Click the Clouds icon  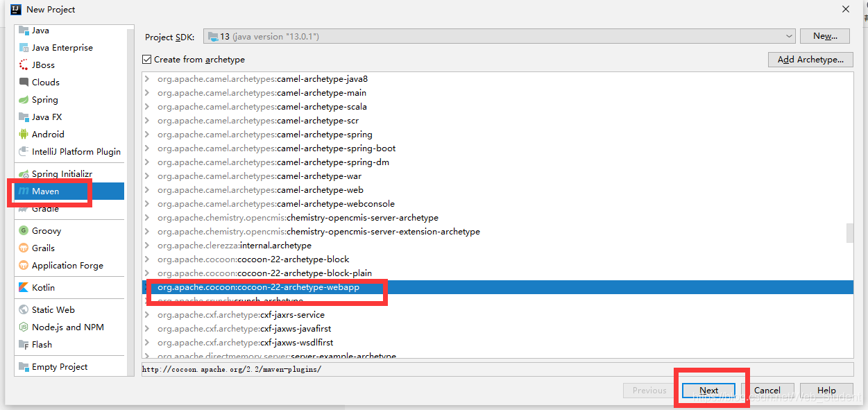[x=24, y=83]
